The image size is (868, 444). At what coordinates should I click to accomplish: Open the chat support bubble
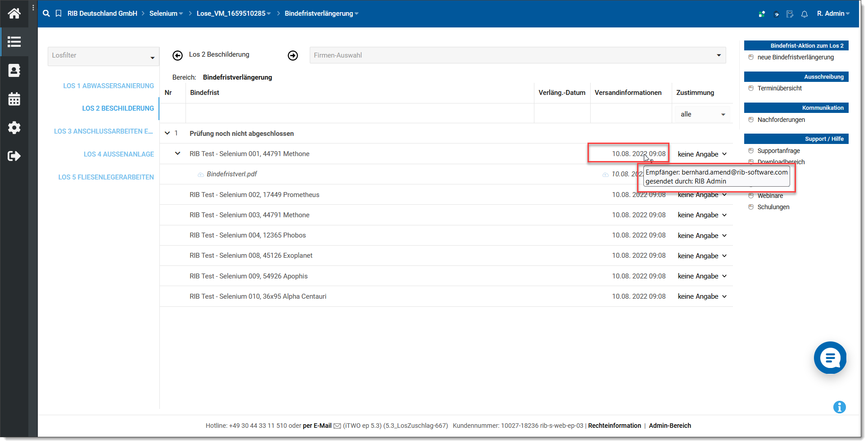830,358
